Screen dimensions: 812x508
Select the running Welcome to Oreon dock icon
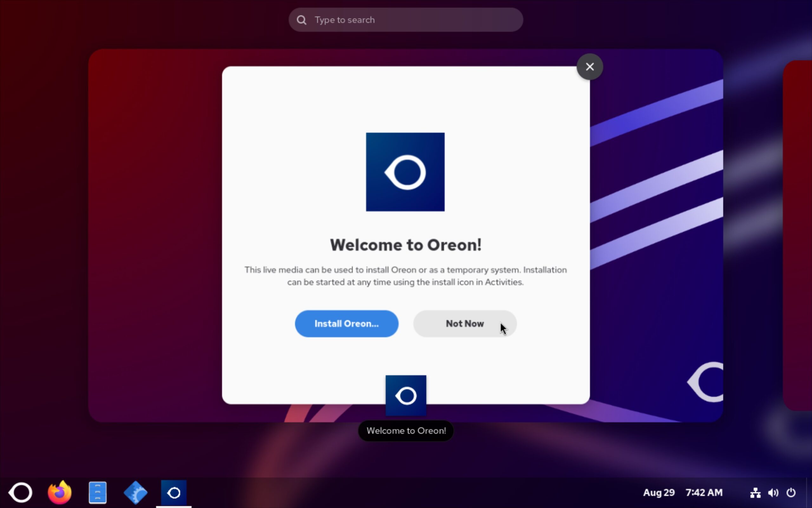[174, 492]
